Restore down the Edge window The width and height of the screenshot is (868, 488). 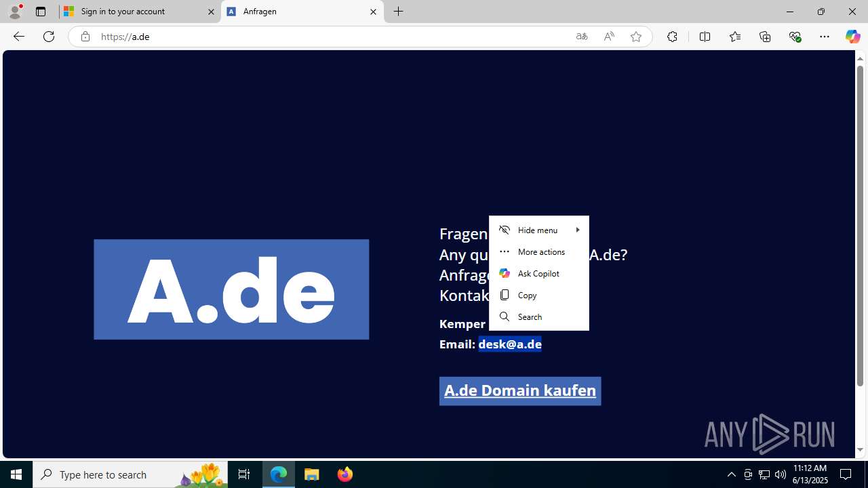pos(821,12)
